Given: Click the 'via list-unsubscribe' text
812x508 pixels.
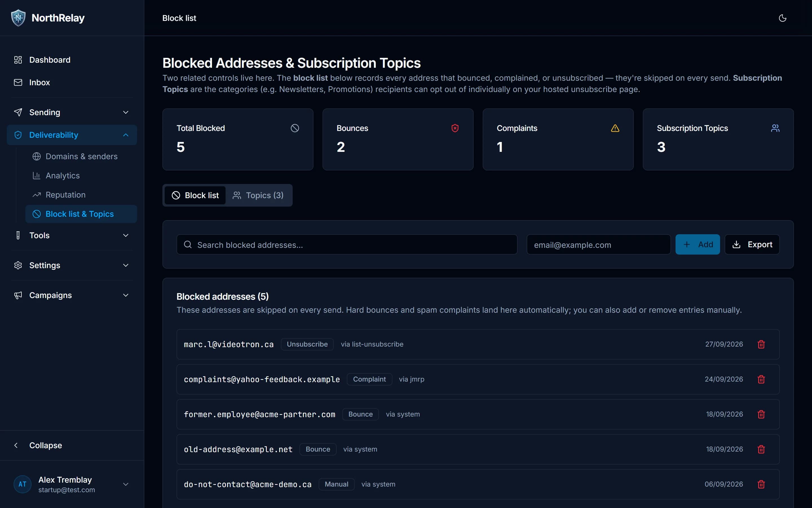Looking at the screenshot, I should pos(372,344).
